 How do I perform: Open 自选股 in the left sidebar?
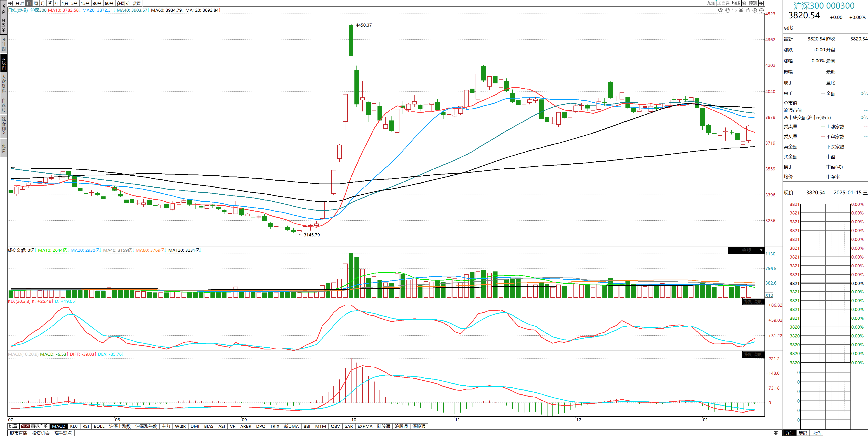pos(4,105)
